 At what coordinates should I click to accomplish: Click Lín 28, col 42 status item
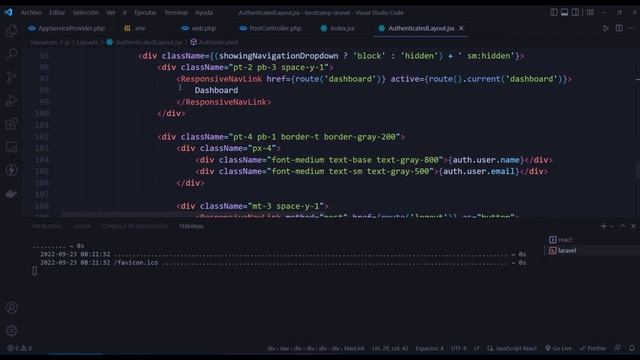390,348
